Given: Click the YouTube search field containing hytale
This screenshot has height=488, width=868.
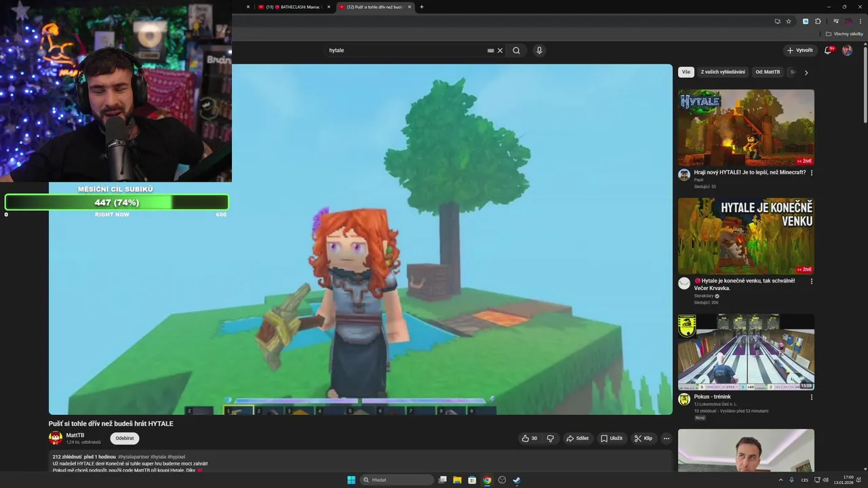Looking at the screenshot, I should click(407, 50).
